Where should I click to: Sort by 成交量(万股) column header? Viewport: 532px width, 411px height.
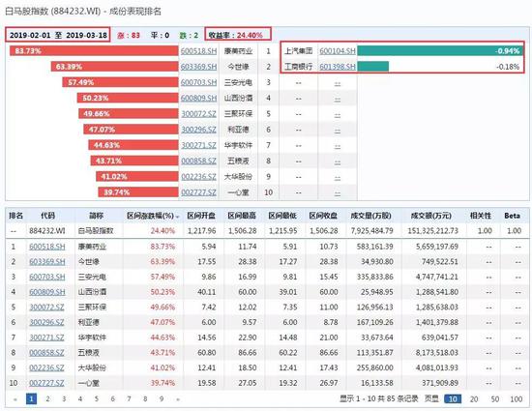[x=370, y=216]
